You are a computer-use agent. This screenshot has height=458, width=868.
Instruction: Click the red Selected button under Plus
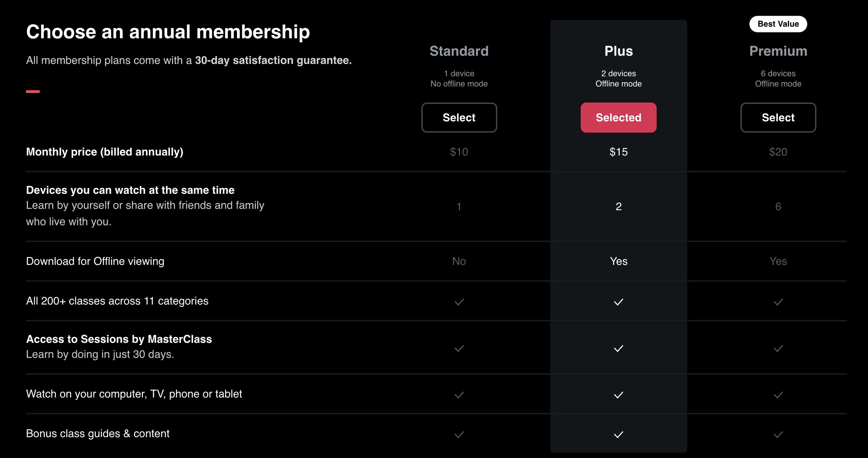tap(618, 118)
